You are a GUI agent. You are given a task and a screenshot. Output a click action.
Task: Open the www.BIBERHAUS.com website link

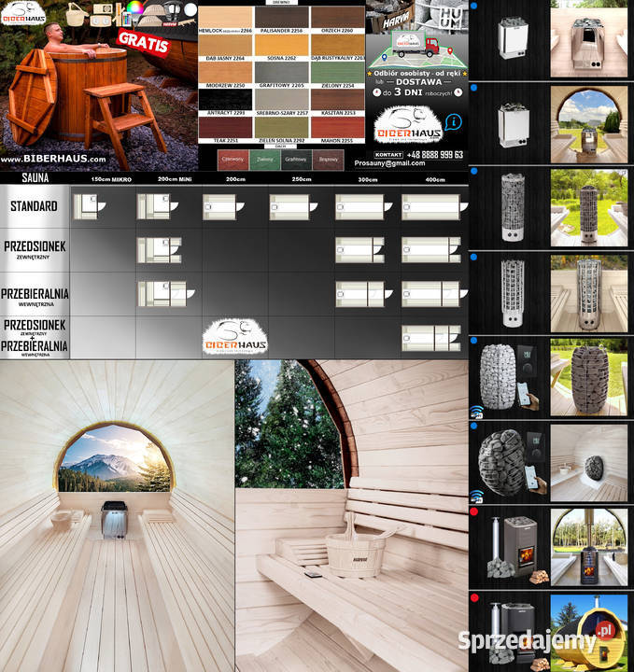(54, 159)
